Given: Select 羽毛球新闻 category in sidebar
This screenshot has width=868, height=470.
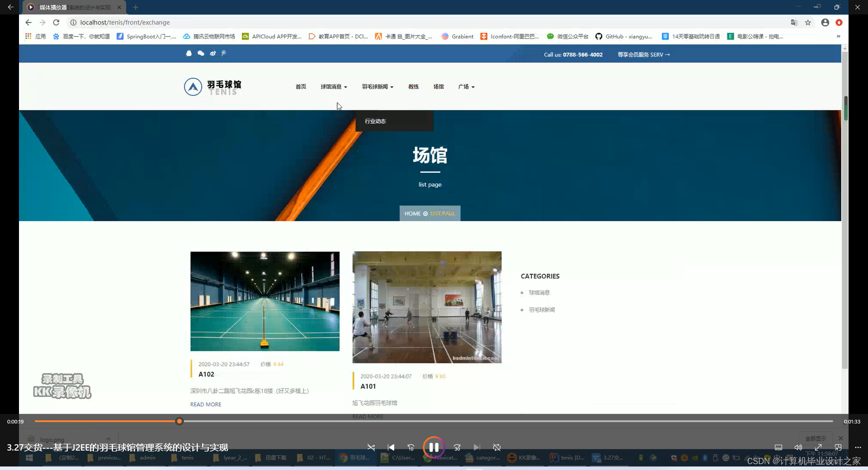Looking at the screenshot, I should point(542,310).
